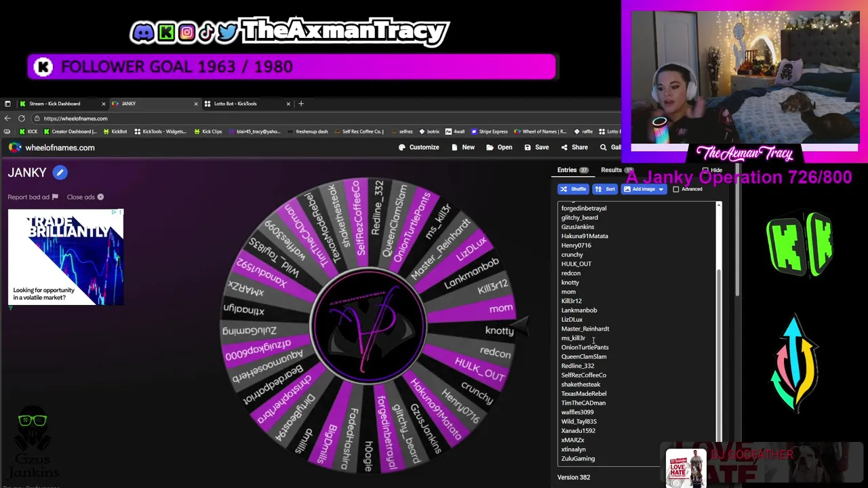Select the JANKY browser tab
The image size is (868, 488).
pyautogui.click(x=155, y=104)
